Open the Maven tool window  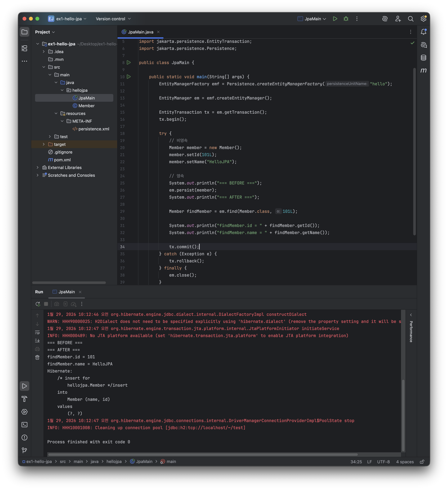(423, 71)
